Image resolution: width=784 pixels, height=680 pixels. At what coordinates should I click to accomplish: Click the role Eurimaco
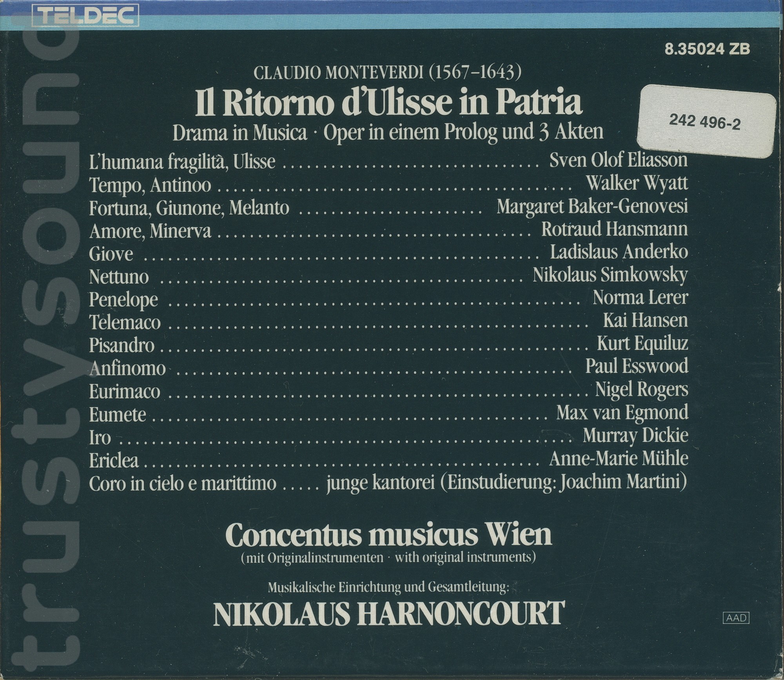click(x=125, y=391)
